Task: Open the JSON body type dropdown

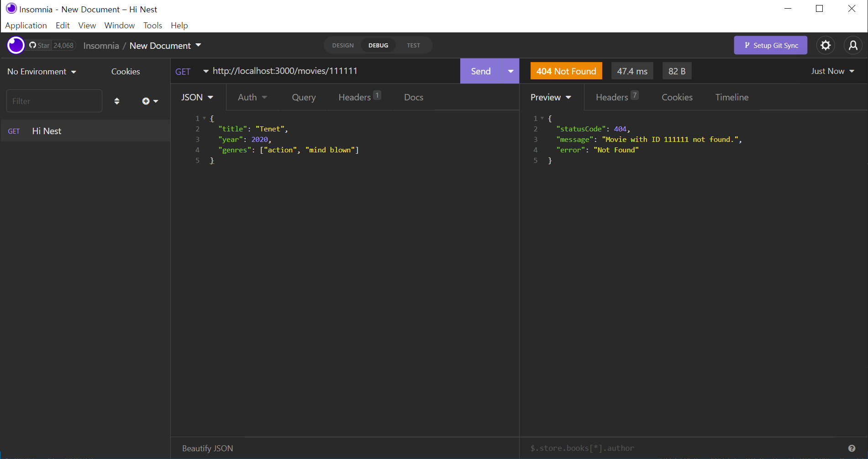Action: tap(197, 97)
